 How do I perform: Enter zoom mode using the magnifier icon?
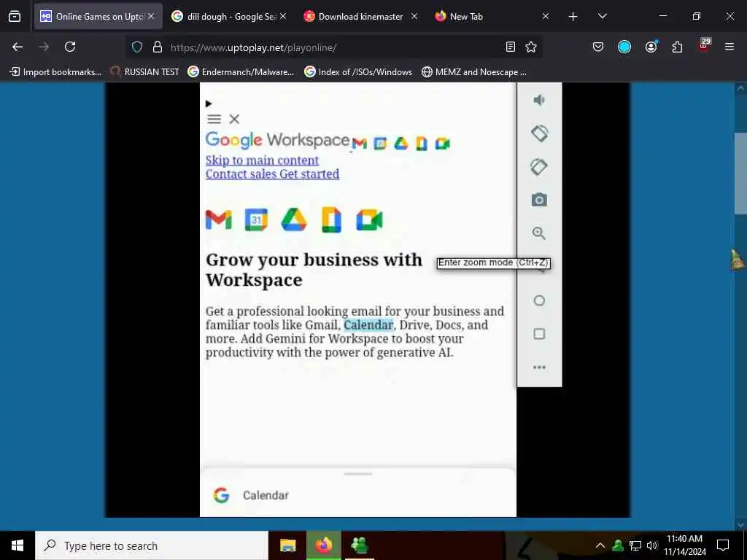coord(539,233)
